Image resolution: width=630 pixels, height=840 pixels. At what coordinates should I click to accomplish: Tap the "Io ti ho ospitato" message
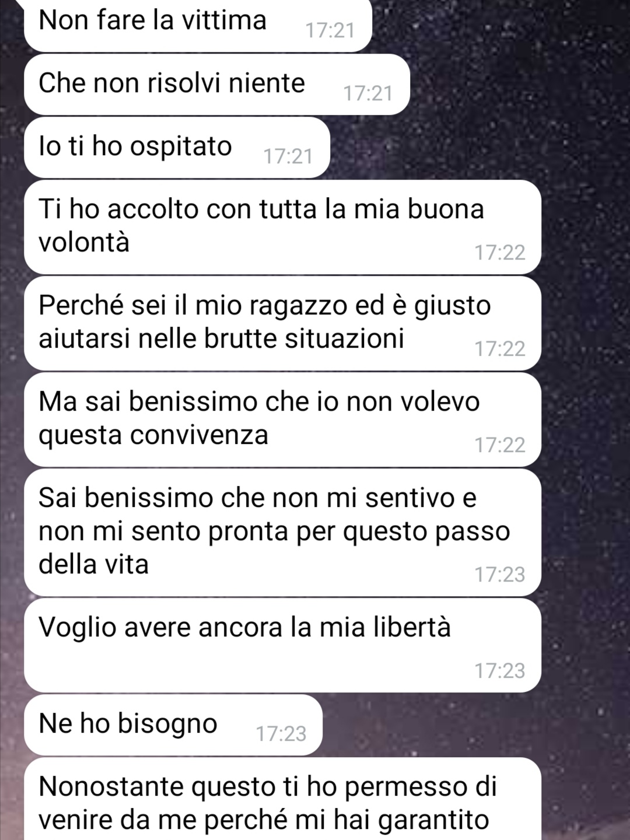[x=177, y=147]
